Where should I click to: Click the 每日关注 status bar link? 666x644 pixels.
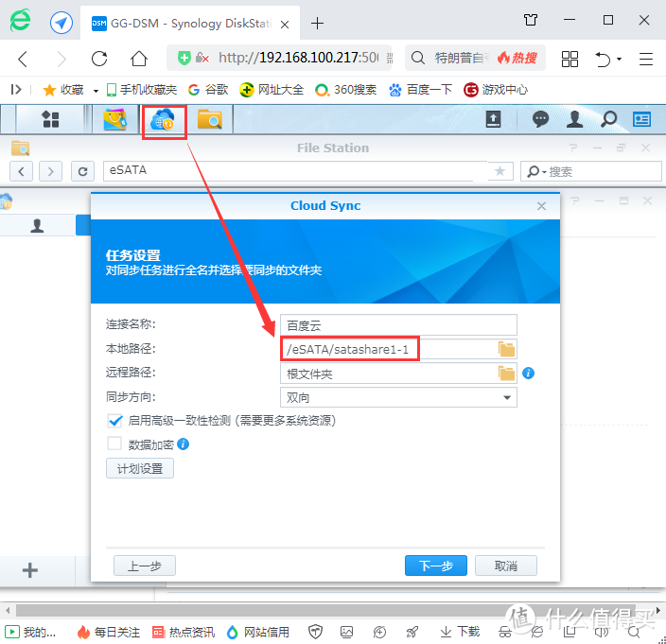(x=109, y=632)
